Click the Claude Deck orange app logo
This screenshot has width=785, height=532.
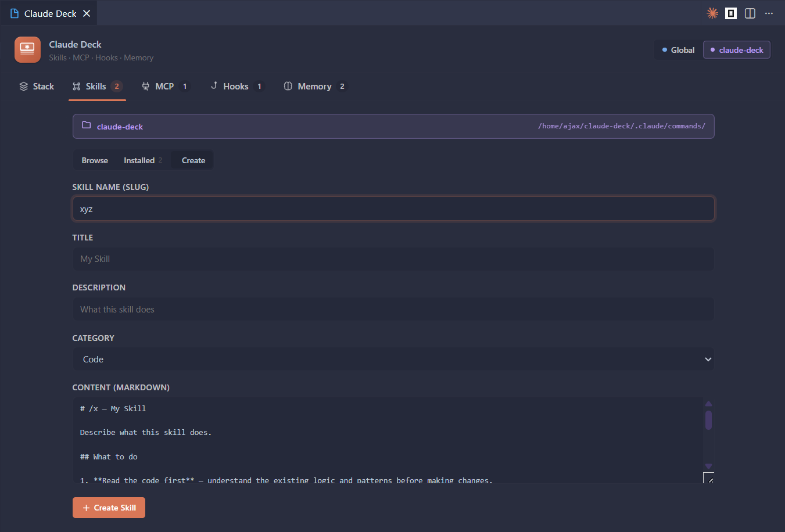point(27,50)
